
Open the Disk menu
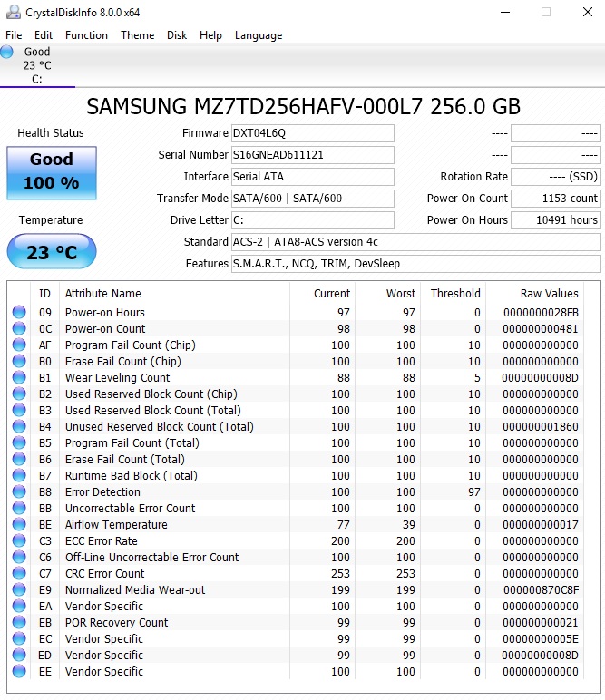coord(177,35)
